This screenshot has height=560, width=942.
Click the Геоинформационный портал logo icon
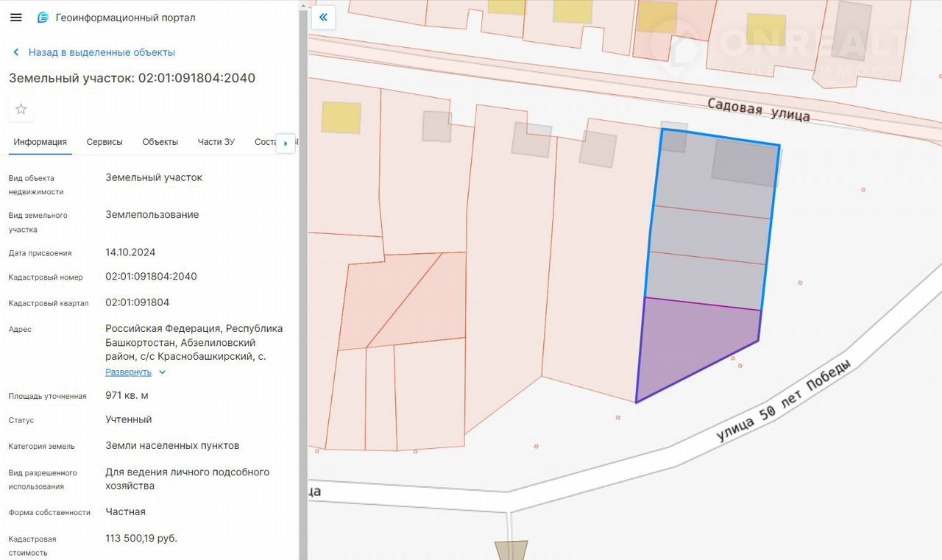[x=43, y=18]
